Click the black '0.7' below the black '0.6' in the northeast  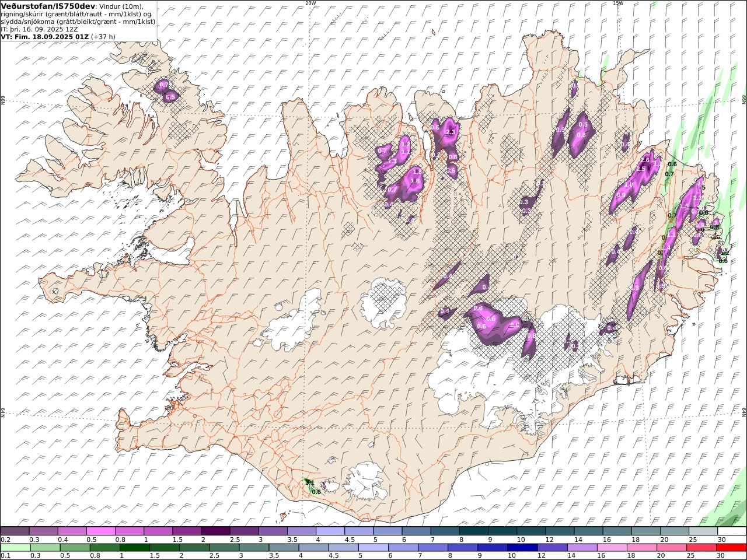[x=669, y=174]
